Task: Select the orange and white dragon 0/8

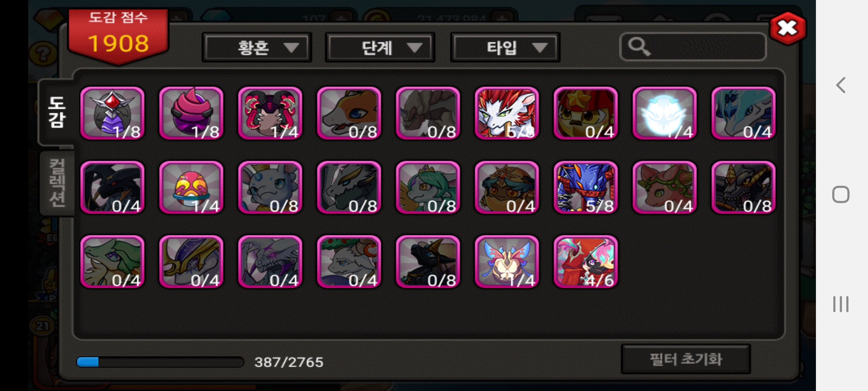Action: point(349,113)
